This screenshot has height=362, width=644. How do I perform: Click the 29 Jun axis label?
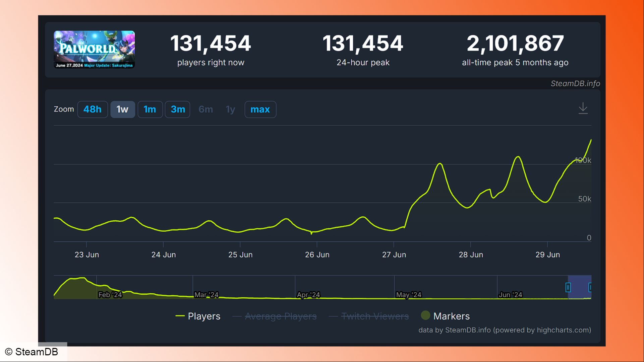point(547,255)
